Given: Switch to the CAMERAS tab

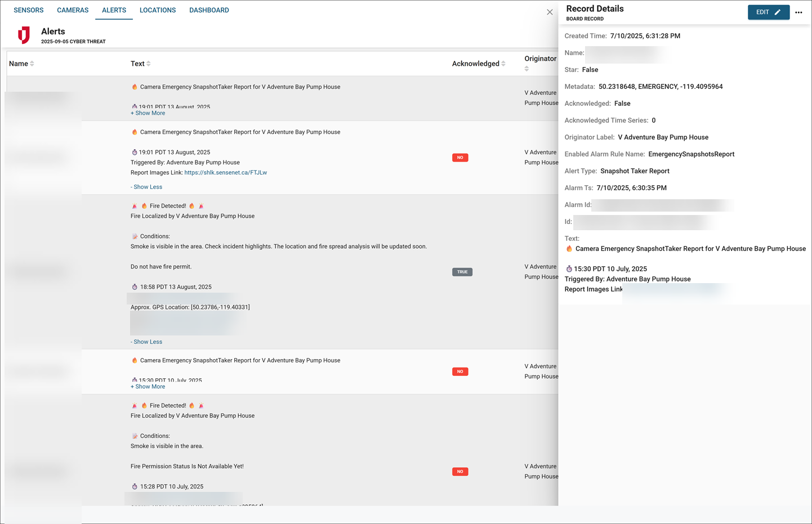Looking at the screenshot, I should click(x=72, y=10).
